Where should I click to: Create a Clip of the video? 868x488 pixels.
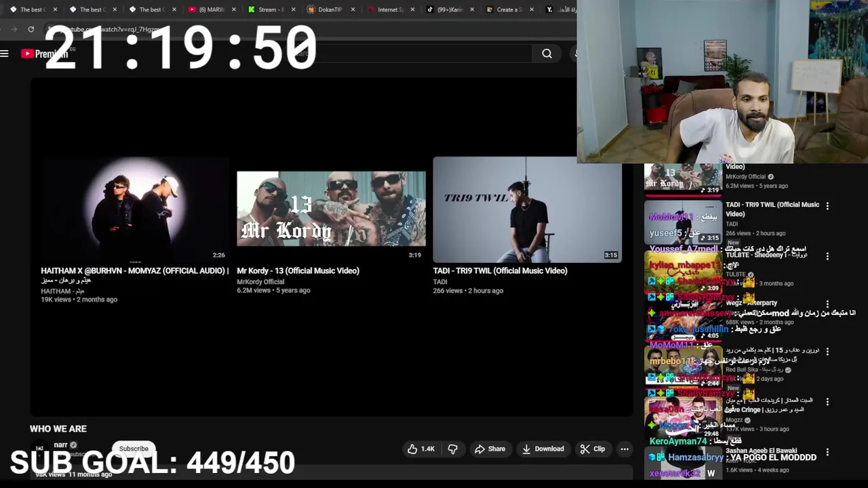click(593, 449)
